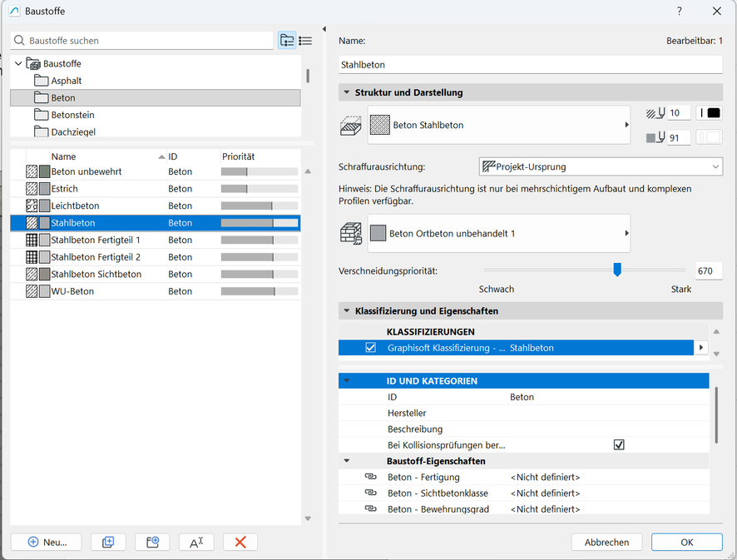This screenshot has width=737, height=560.
Task: Click the red delete X button
Action: [x=240, y=543]
